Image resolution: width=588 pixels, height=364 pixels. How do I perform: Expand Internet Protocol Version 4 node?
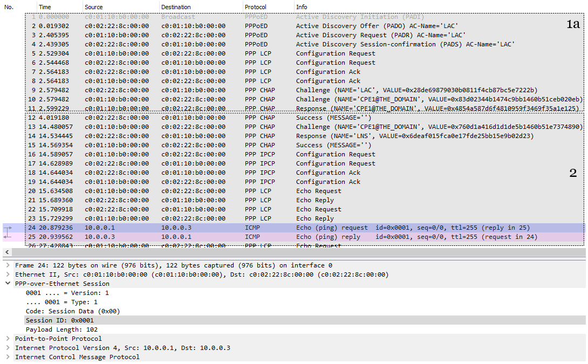(x=8, y=348)
